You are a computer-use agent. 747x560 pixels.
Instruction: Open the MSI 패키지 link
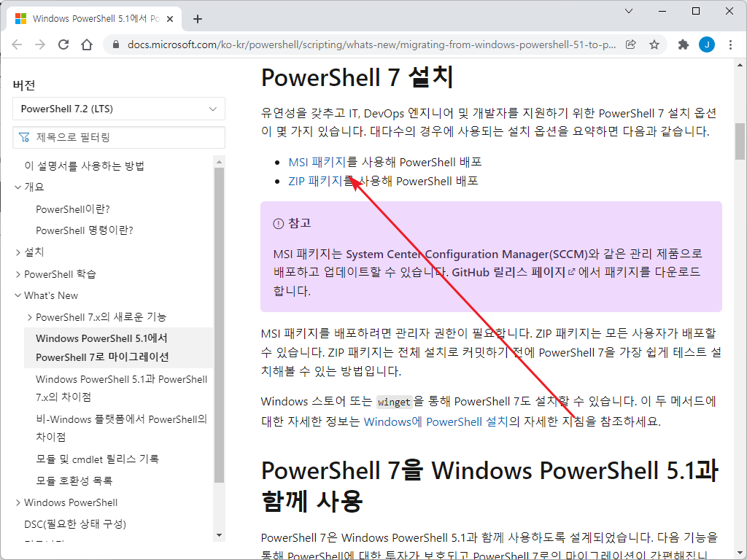coord(316,161)
